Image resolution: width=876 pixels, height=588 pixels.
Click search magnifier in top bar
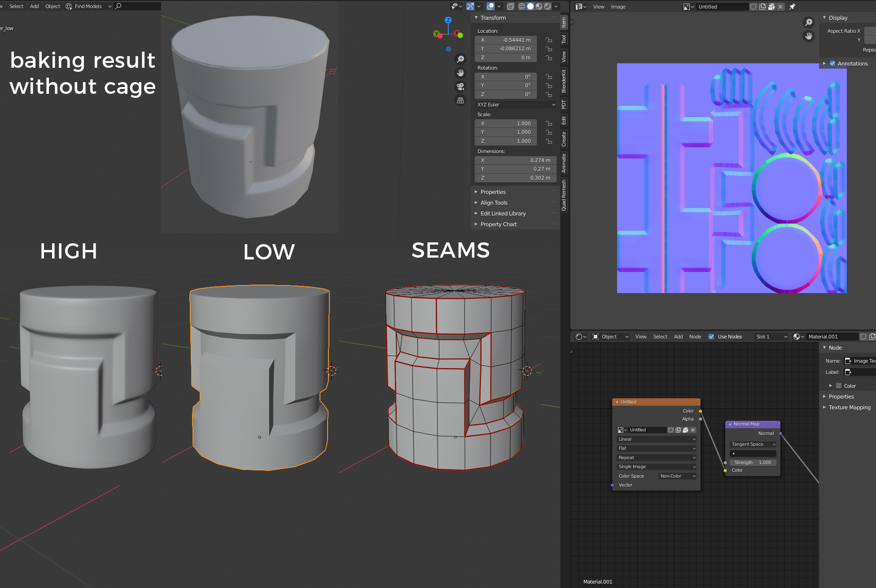[118, 6]
